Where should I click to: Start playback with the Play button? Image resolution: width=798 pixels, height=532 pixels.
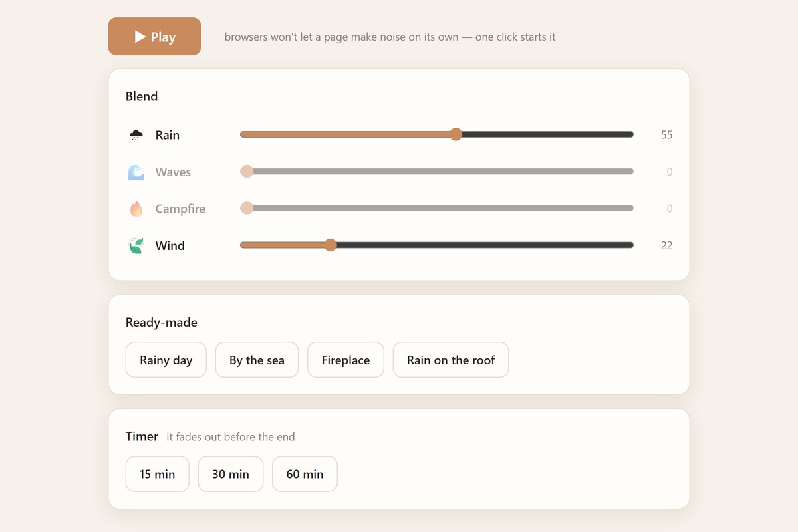[x=155, y=37]
